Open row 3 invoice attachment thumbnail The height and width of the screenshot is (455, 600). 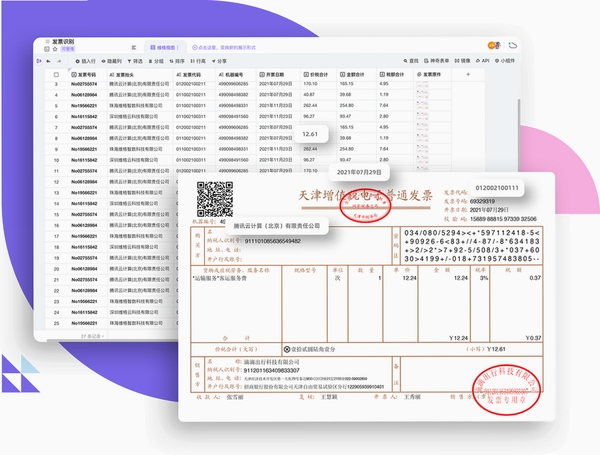pos(422,84)
